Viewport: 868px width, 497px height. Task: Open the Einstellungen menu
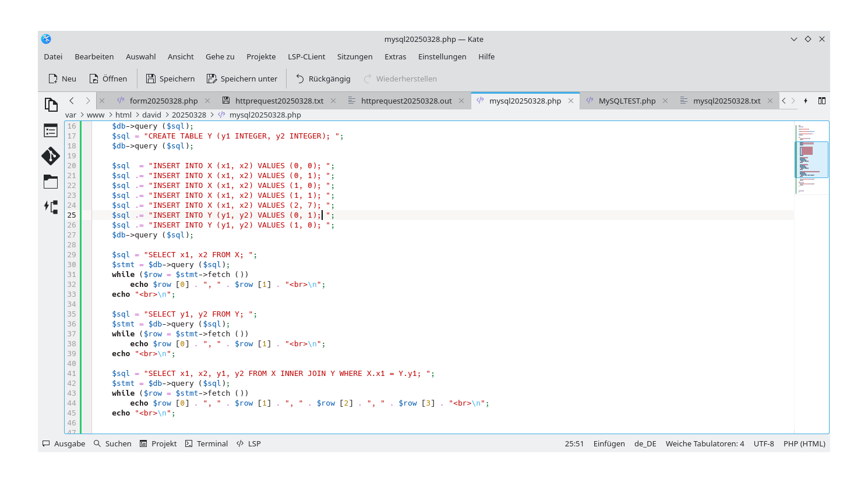(442, 56)
